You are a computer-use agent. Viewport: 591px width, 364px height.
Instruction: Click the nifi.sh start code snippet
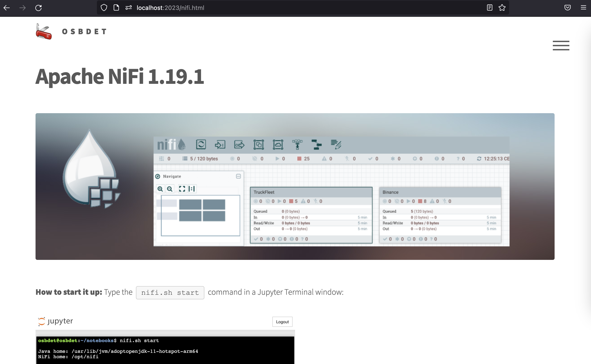[x=170, y=293]
